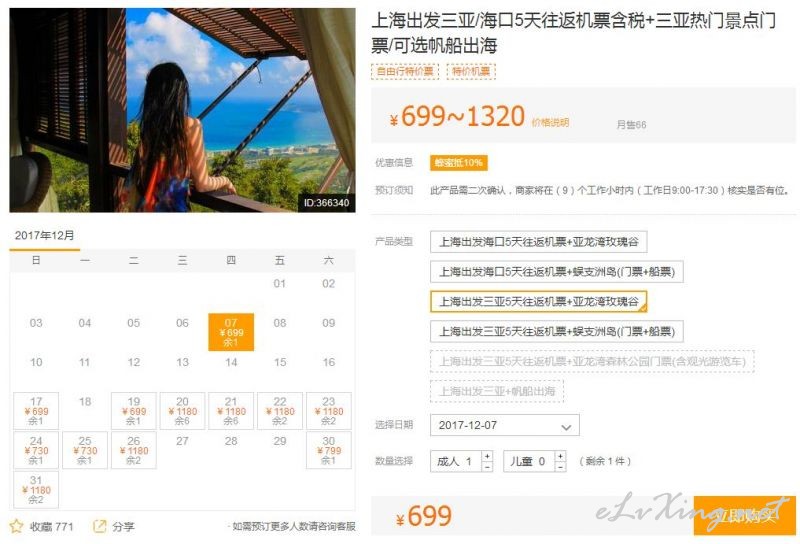Click the favorite star icon
The height and width of the screenshot is (544, 800).
[16, 526]
